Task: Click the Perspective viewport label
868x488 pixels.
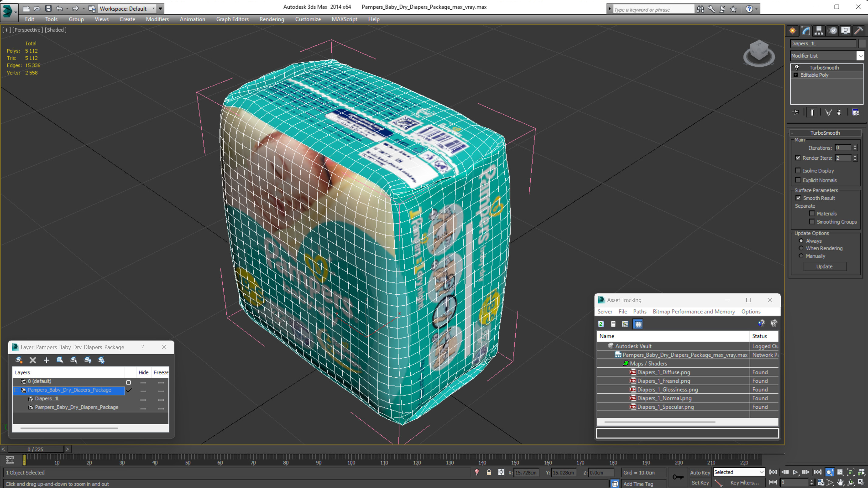Action: tap(28, 29)
